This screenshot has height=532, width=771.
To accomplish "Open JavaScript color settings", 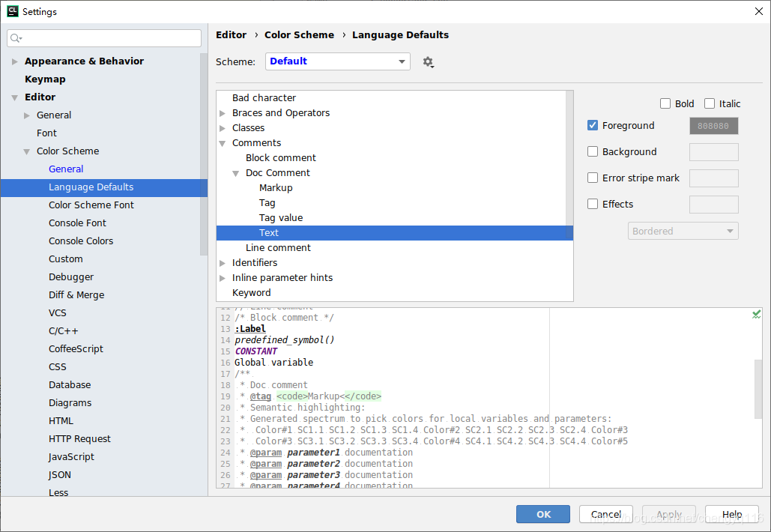I will tap(71, 457).
